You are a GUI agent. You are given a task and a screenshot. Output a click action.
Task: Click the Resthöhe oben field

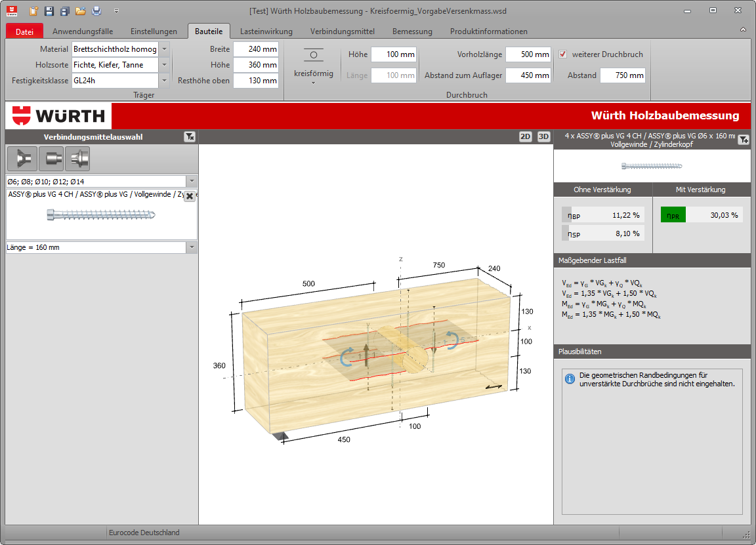coord(256,81)
